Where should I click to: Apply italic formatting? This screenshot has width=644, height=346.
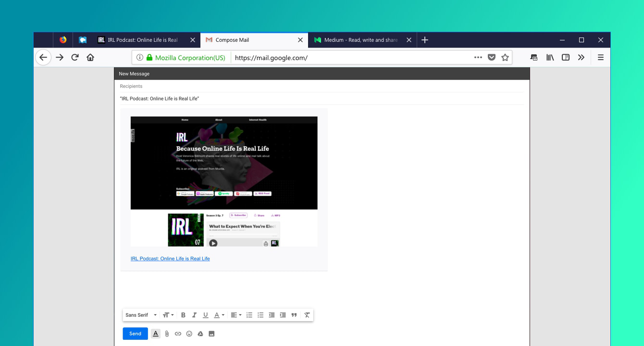pyautogui.click(x=194, y=315)
